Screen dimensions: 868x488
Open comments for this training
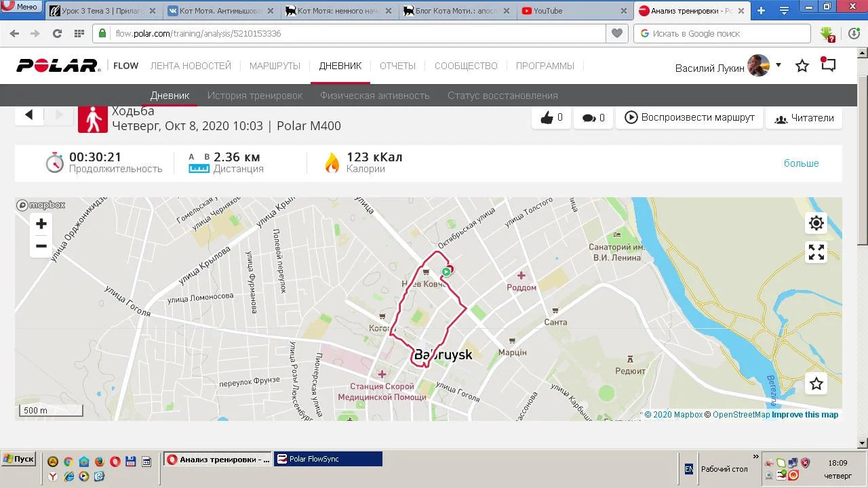point(593,118)
